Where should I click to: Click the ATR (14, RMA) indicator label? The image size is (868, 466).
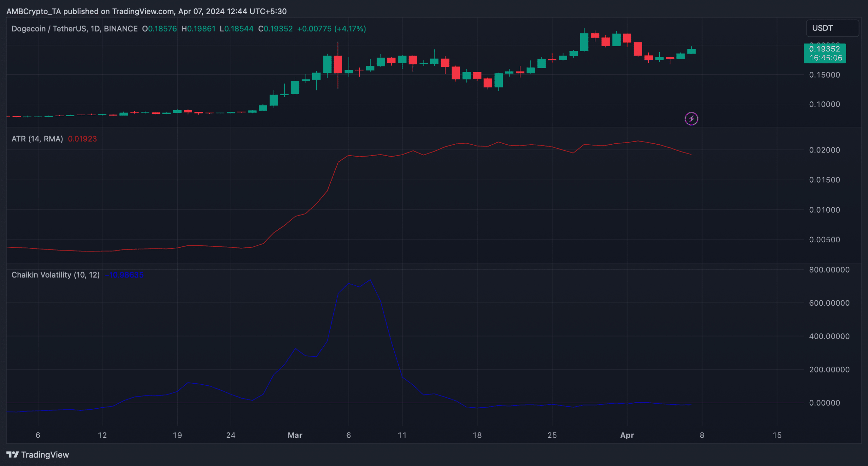(x=37, y=139)
